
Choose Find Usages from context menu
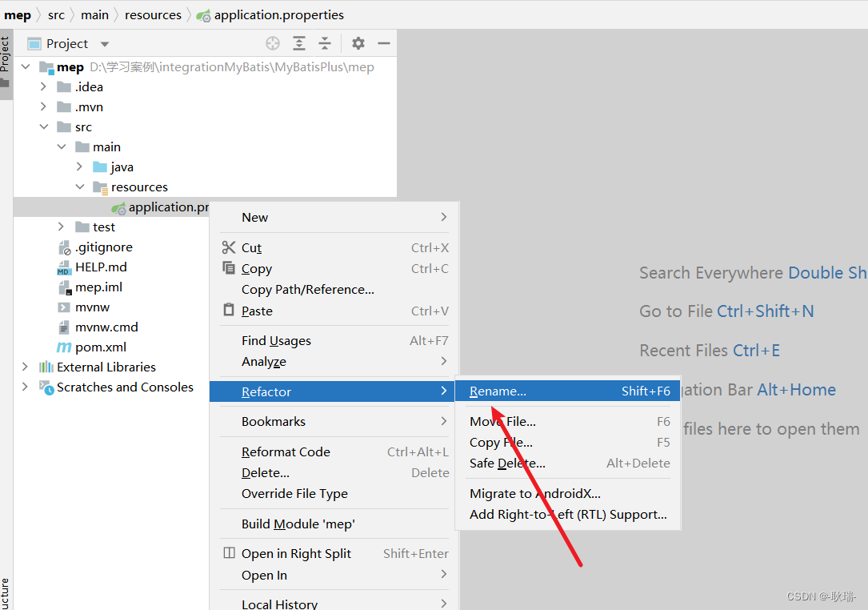click(x=334, y=340)
